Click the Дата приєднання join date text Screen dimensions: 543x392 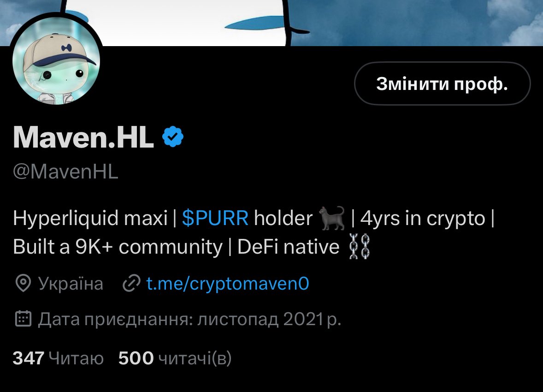[x=190, y=319]
